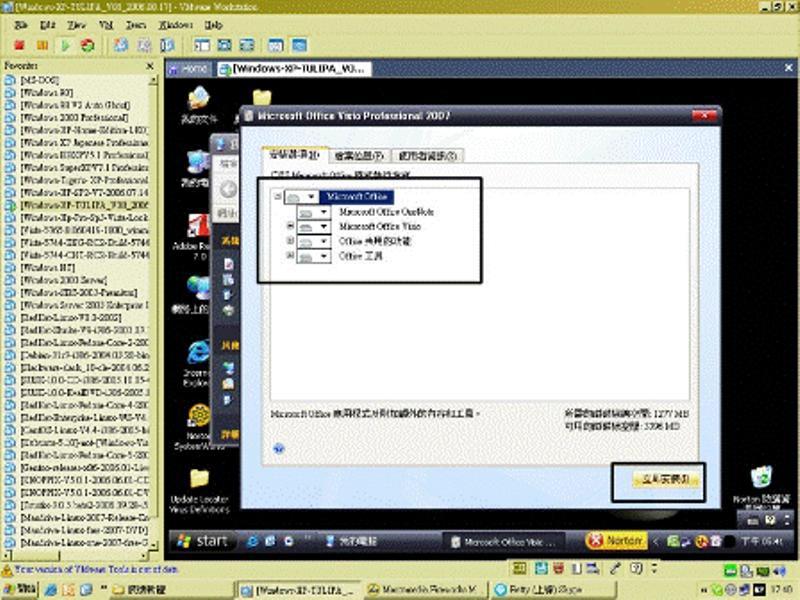Select the [MS-DOS] entry in Favorites
This screenshot has width=800, height=600.
tap(39, 80)
